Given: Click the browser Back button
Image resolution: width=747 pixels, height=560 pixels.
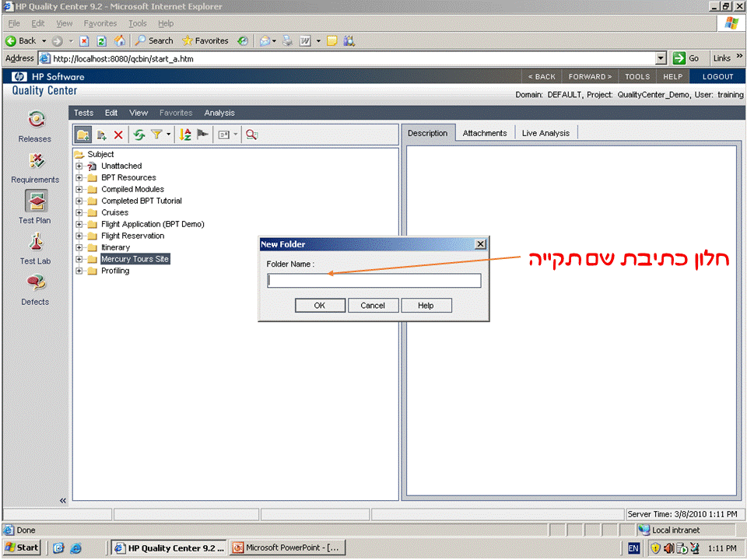Looking at the screenshot, I should [x=21, y=41].
